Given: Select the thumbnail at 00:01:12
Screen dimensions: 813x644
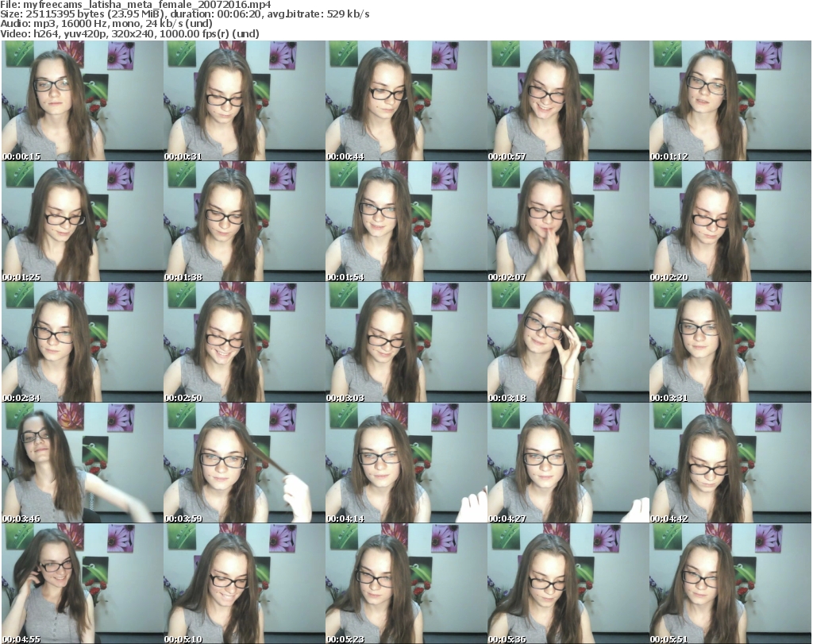Looking at the screenshot, I should [x=730, y=101].
